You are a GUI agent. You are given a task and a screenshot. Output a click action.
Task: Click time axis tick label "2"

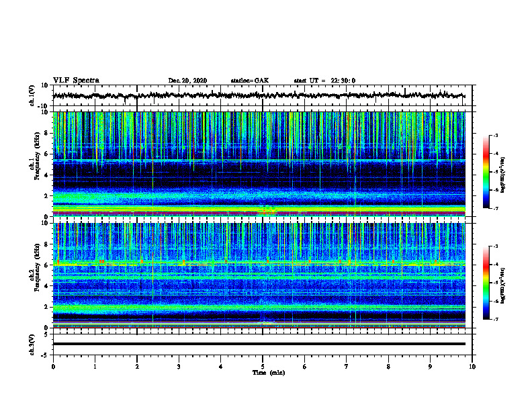[137, 367]
